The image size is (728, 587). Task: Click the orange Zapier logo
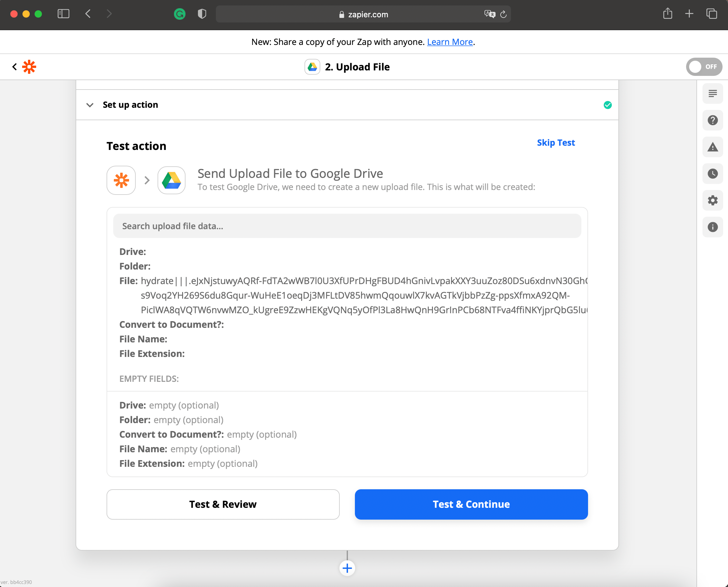pos(30,66)
